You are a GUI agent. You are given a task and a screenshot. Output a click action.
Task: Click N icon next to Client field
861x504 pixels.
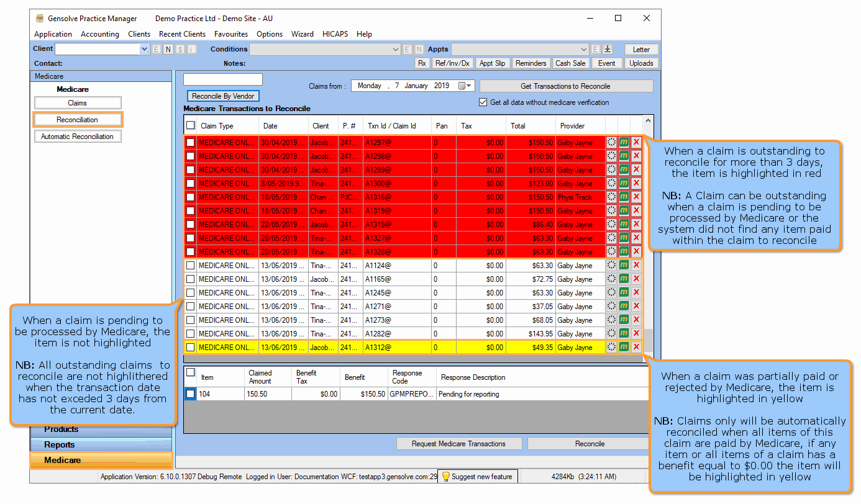168,50
